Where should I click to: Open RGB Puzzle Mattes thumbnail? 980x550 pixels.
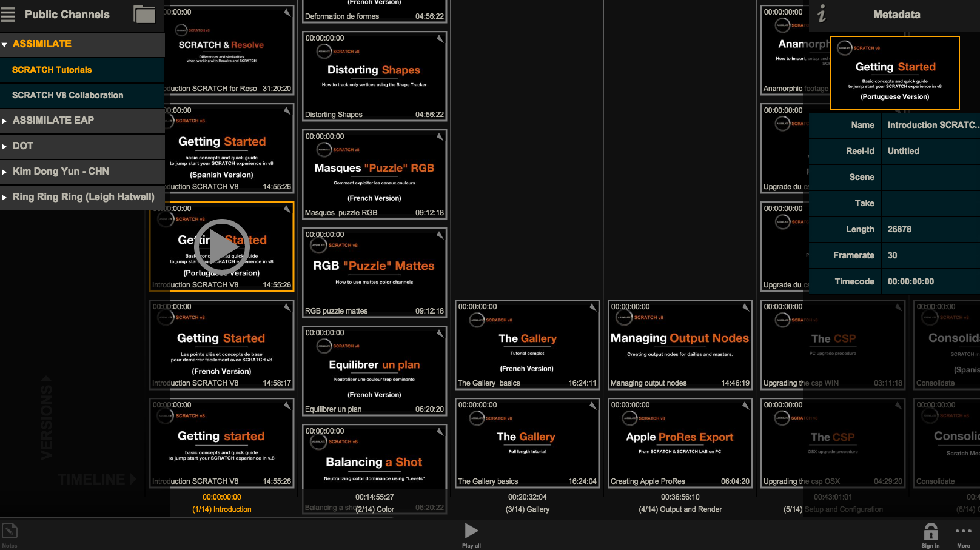tap(375, 273)
